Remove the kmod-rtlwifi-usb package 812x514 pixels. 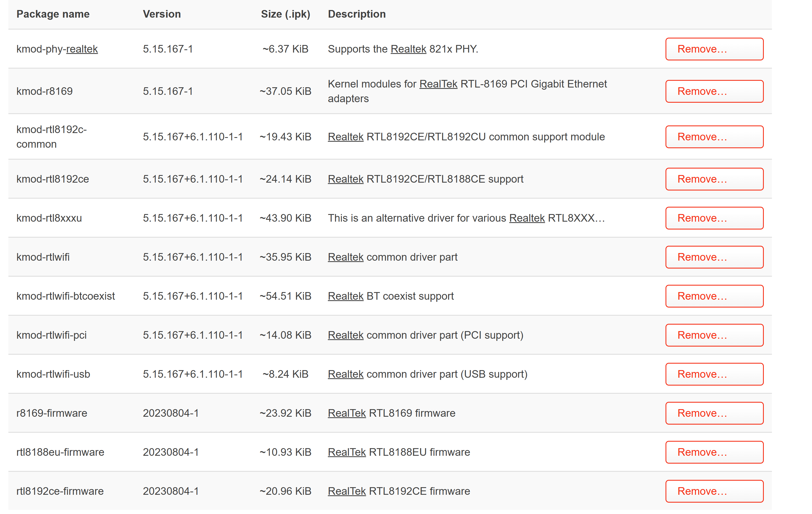(x=714, y=374)
